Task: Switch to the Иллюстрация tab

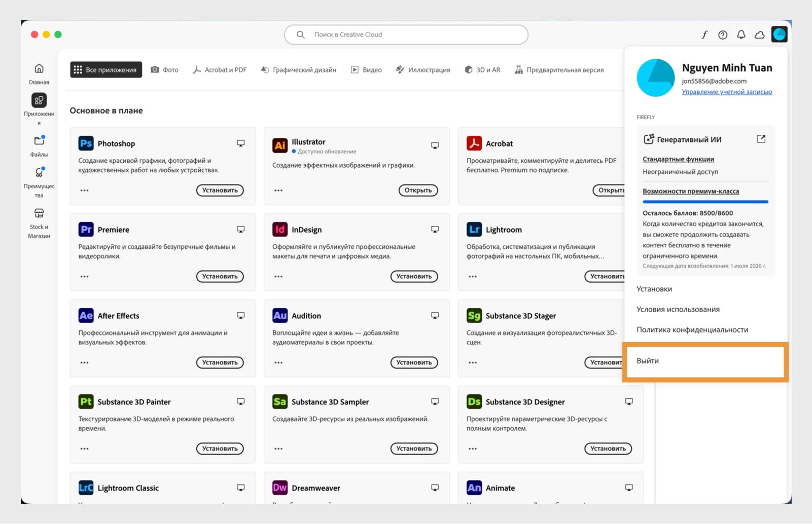Action: click(x=423, y=70)
